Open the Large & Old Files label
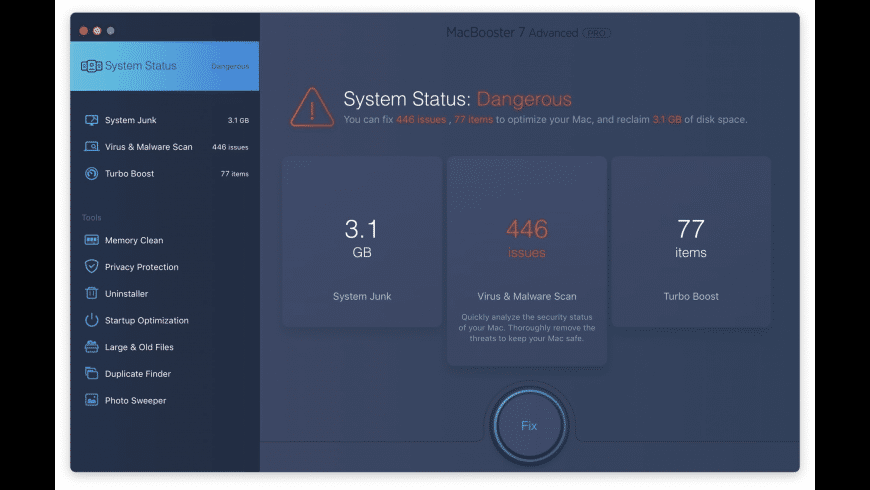870x490 pixels. click(139, 347)
